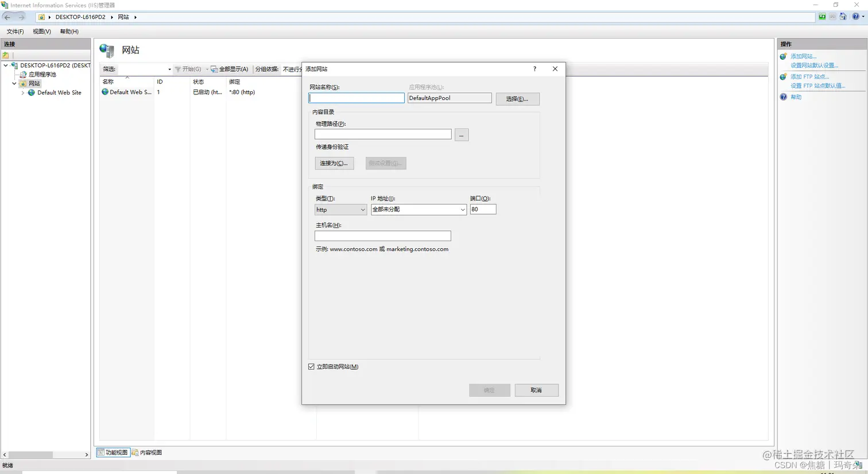Collapse the 网站 tree node
Screen dimensions: 868x474
14,83
